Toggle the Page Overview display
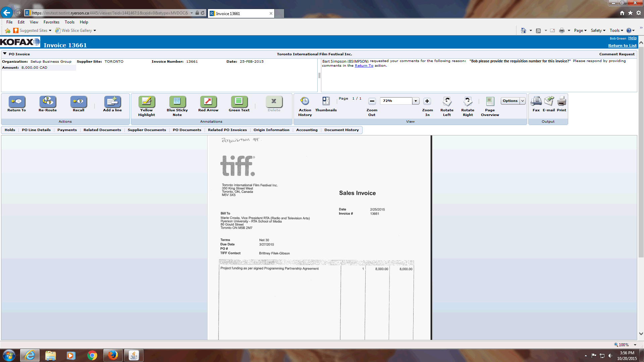 490,102
